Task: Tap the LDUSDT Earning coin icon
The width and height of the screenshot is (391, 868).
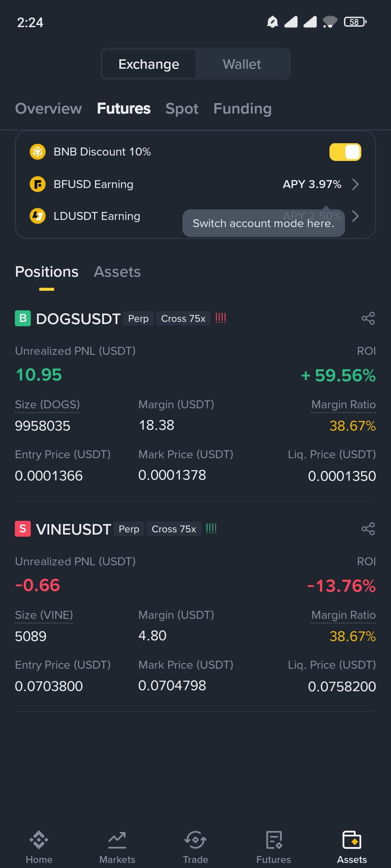Action: pos(38,216)
